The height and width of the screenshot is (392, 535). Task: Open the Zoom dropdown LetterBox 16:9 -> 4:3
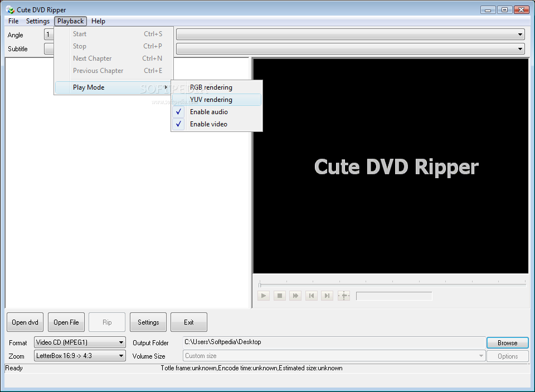(80, 356)
